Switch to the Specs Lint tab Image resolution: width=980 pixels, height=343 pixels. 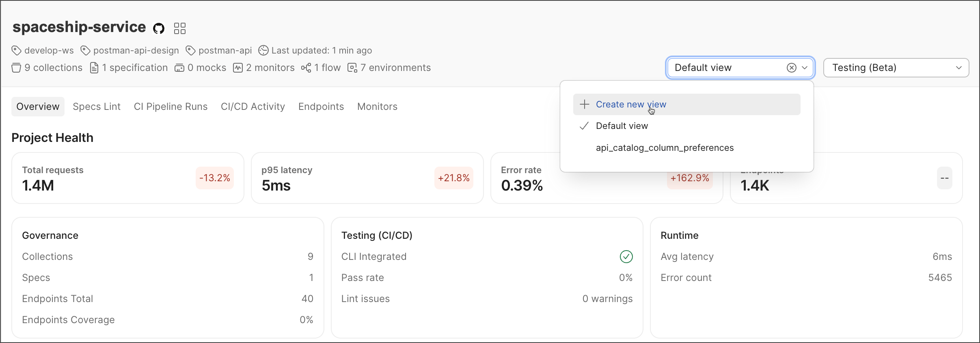point(97,107)
